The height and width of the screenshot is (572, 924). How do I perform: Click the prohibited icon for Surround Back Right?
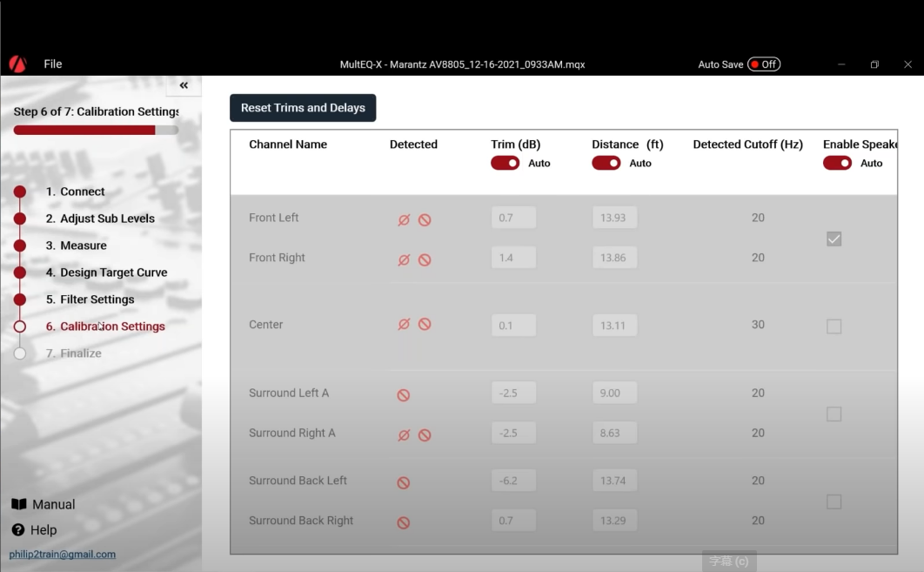(x=404, y=523)
